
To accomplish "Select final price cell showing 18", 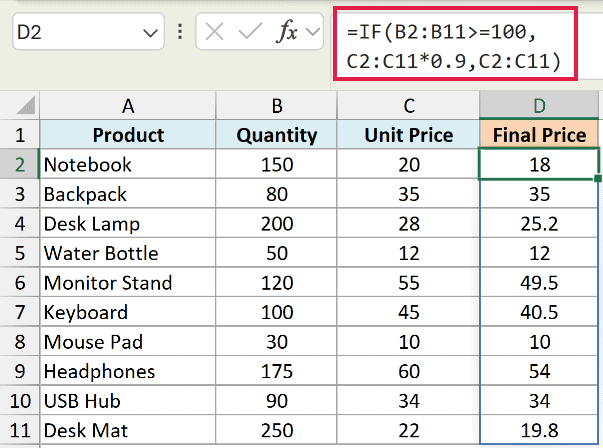I will (x=539, y=164).
